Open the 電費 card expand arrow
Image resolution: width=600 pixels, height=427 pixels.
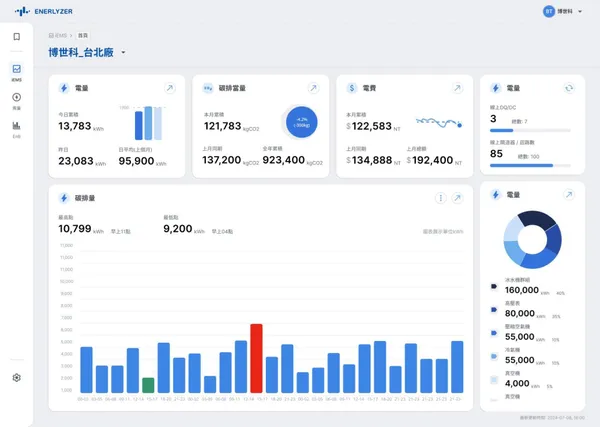(457, 88)
